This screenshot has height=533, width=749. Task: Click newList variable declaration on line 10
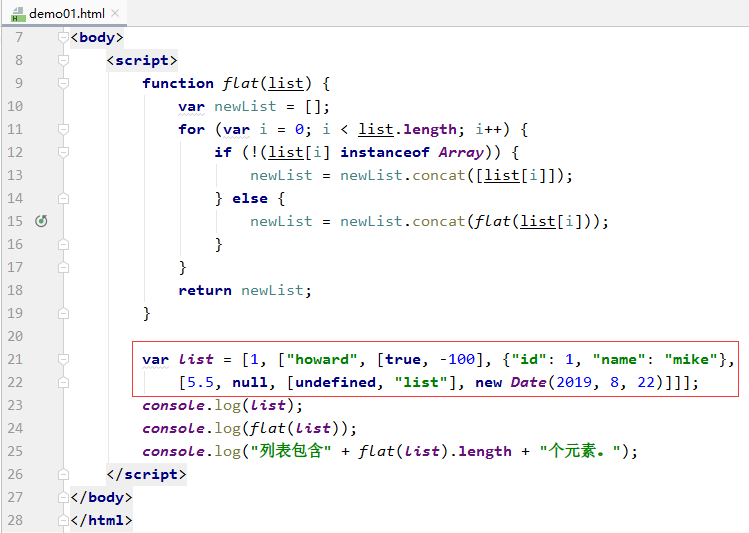coord(245,106)
